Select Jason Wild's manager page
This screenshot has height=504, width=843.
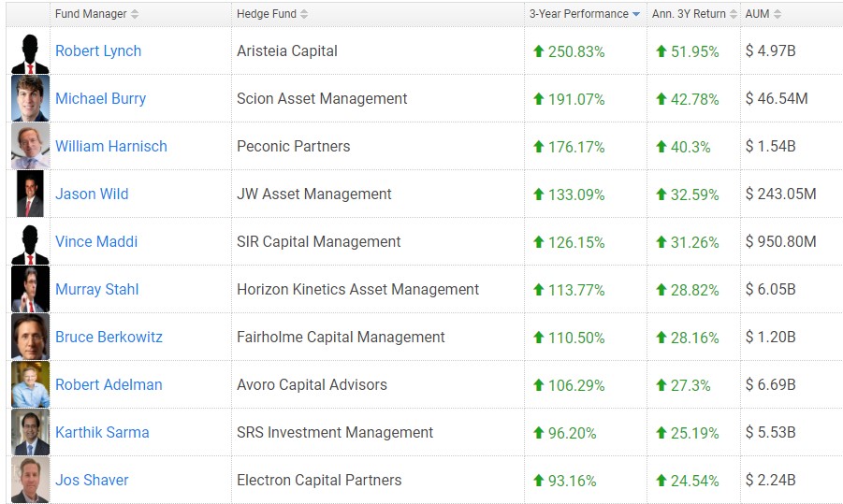92,194
